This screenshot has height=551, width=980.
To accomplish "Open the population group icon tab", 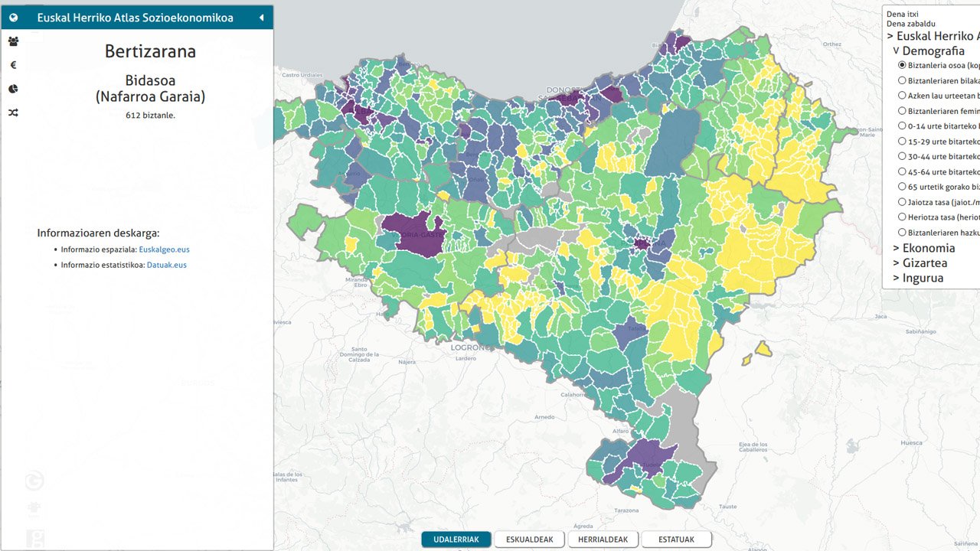I will (13, 42).
